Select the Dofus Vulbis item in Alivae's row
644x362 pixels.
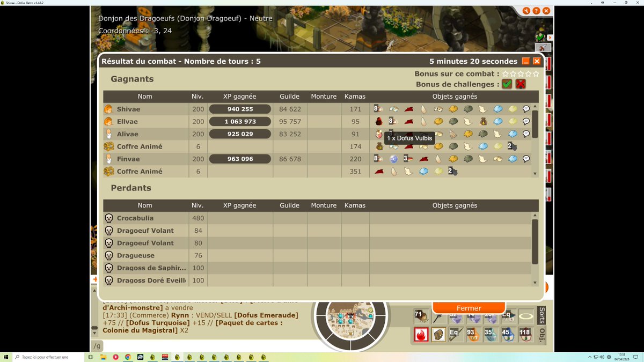pyautogui.click(x=379, y=134)
